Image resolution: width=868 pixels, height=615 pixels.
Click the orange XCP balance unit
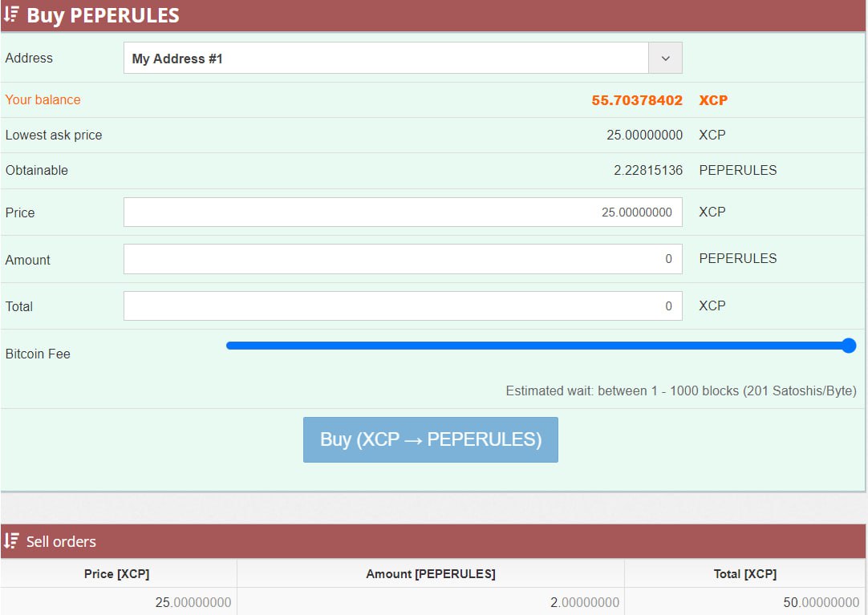(713, 100)
